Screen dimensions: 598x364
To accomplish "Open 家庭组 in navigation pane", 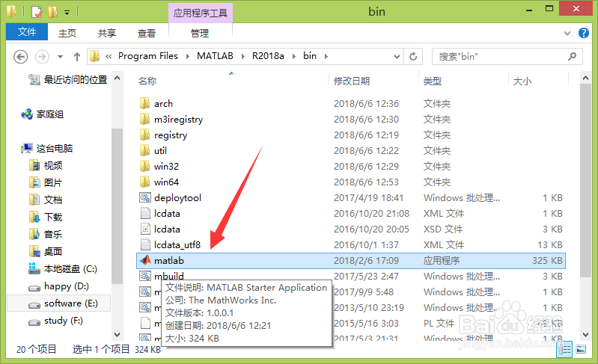I will 43,114.
